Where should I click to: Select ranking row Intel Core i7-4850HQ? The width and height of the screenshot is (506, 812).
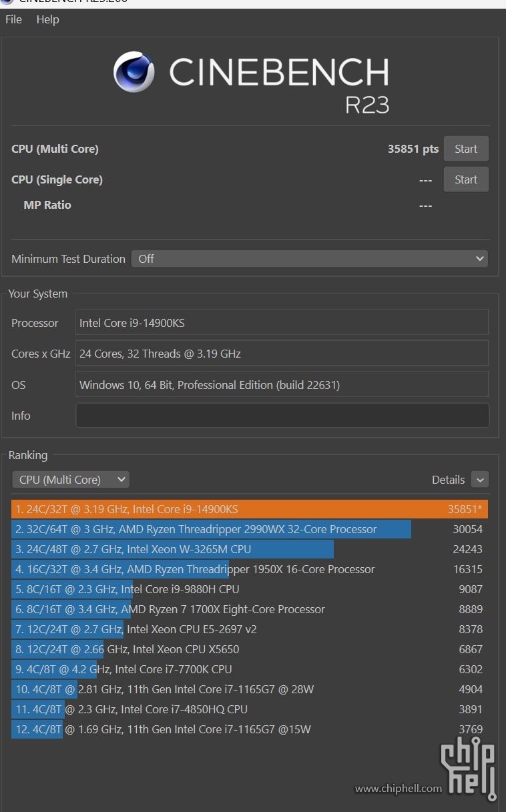[x=250, y=709]
